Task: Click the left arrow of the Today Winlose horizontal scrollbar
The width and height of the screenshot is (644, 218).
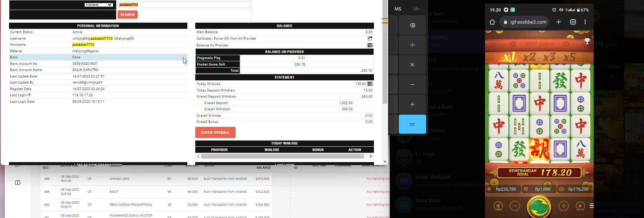Action: (198, 156)
